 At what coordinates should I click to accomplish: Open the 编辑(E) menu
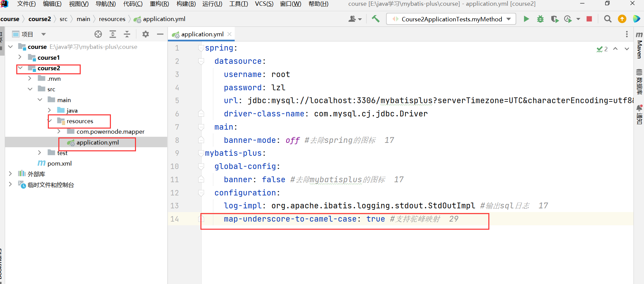52,4
